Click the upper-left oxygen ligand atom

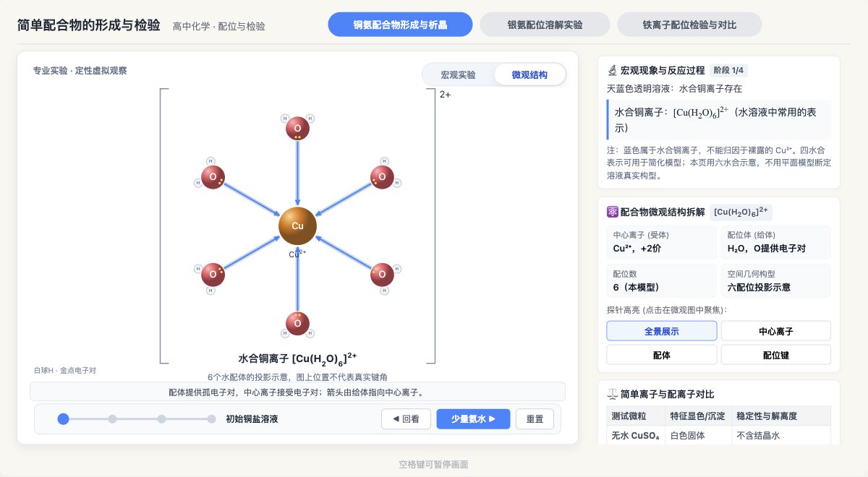click(x=213, y=177)
